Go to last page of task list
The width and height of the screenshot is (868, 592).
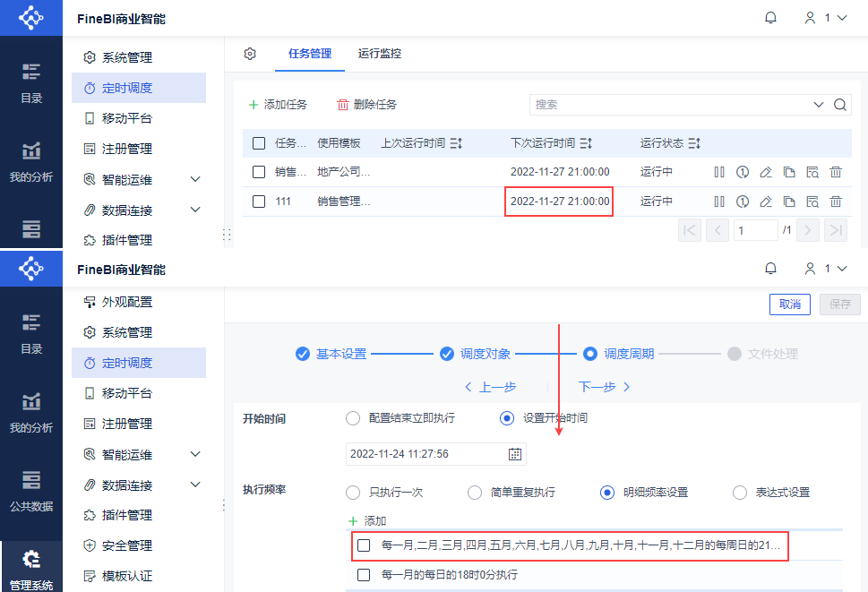pos(836,230)
